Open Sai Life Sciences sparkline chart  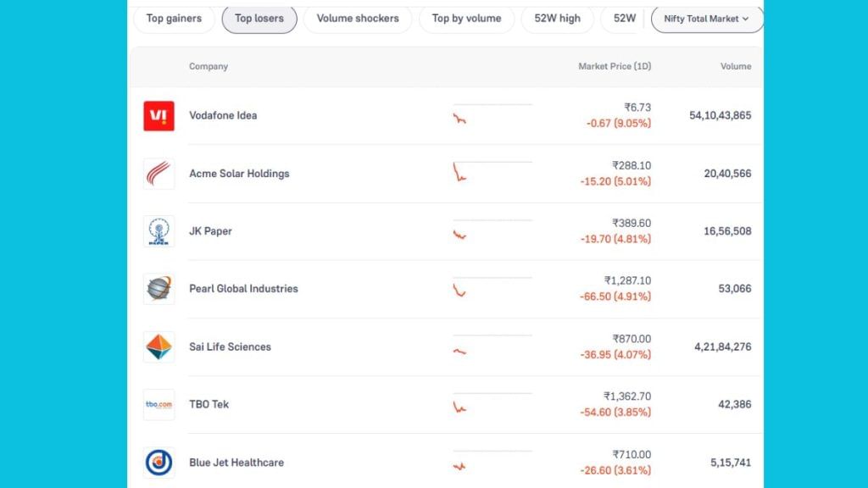[492, 346]
